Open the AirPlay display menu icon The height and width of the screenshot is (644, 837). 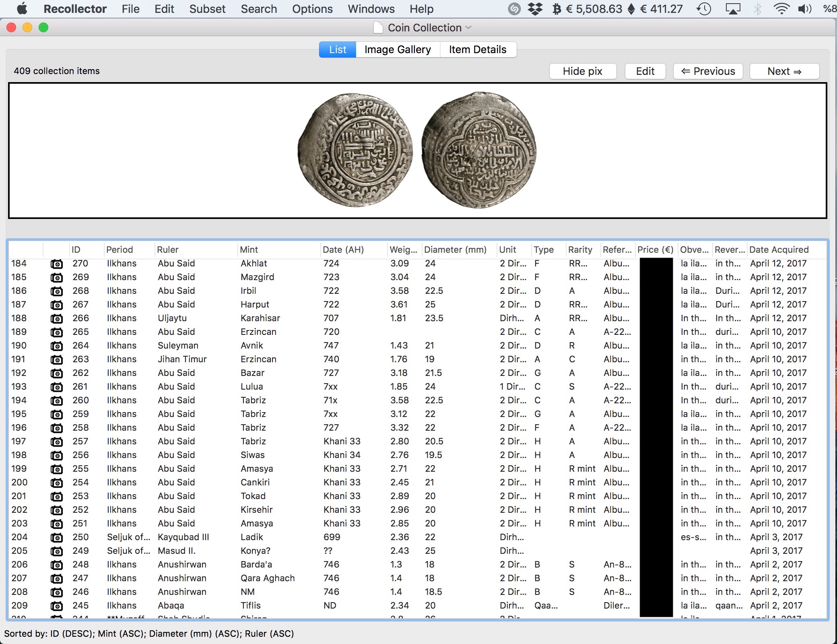[733, 9]
